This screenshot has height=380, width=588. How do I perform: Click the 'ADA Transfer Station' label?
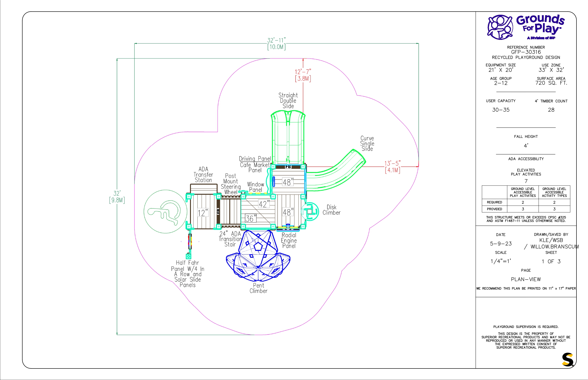pos(203,175)
